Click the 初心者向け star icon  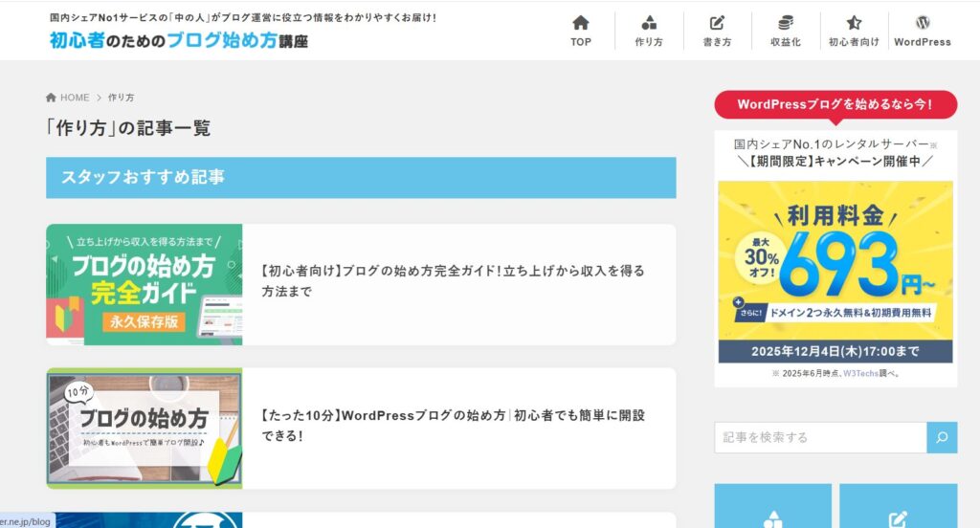click(x=854, y=24)
